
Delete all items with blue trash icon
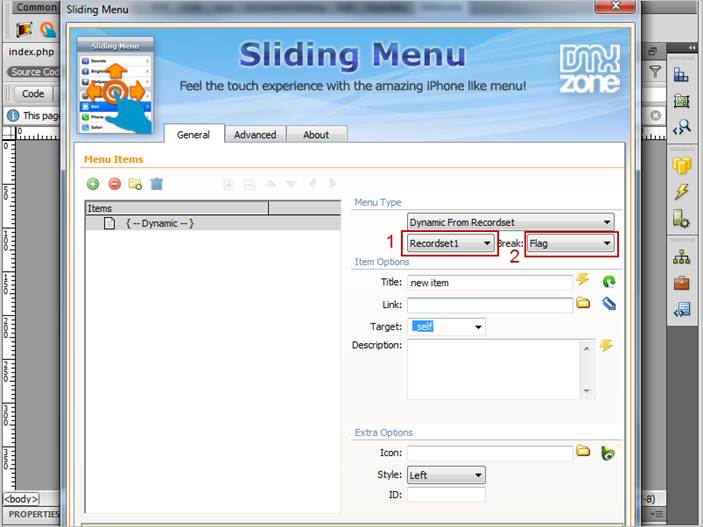tap(156, 184)
